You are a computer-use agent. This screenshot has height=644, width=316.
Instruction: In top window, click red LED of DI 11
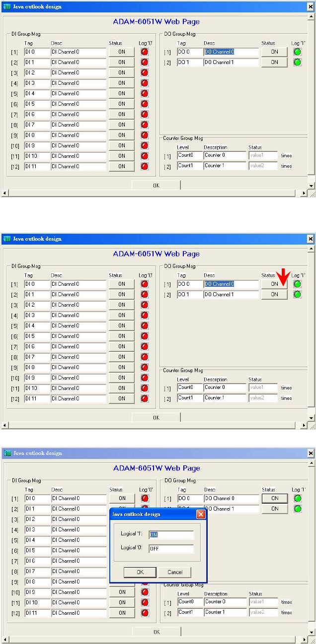point(145,166)
